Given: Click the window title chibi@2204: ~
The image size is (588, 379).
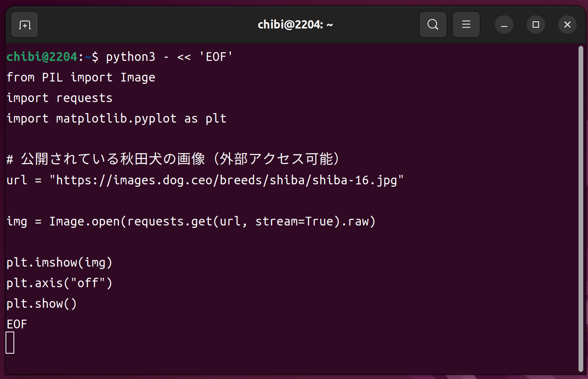Looking at the screenshot, I should point(295,25).
